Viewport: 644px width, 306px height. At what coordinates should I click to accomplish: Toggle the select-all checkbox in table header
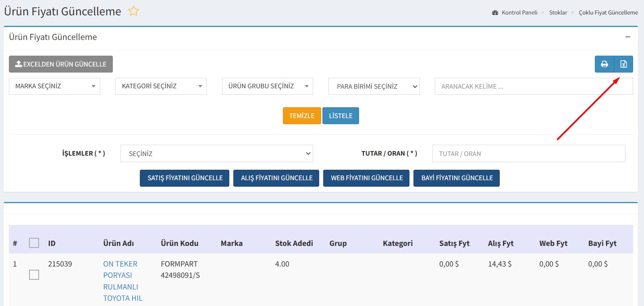(34, 243)
